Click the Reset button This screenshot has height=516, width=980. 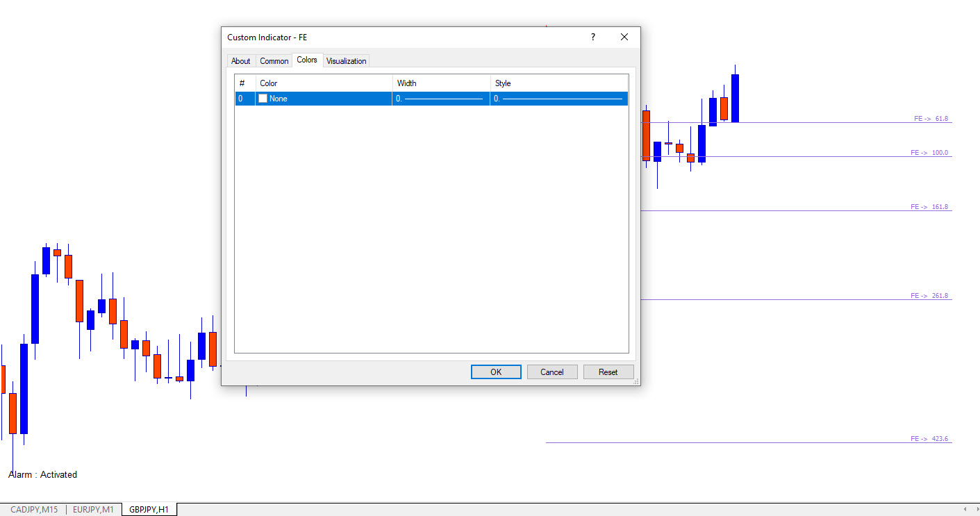pos(608,372)
